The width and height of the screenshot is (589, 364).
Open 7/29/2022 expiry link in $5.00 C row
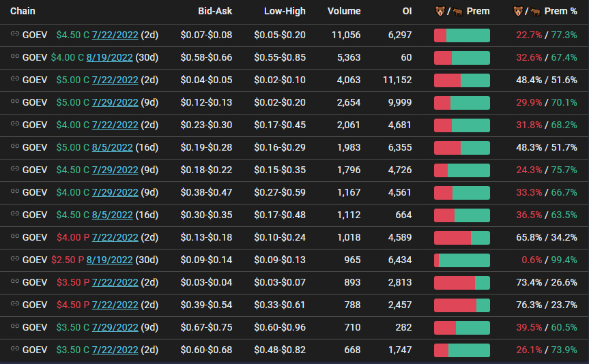click(x=115, y=102)
